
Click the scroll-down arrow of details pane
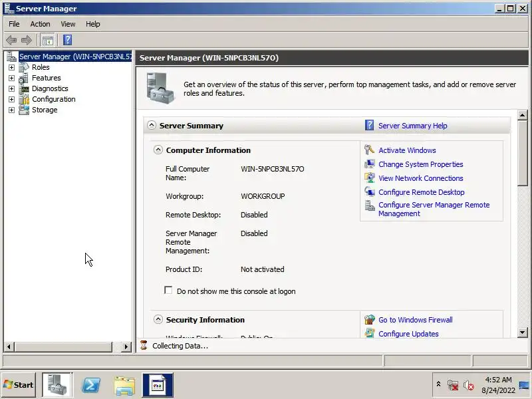pyautogui.click(x=523, y=332)
